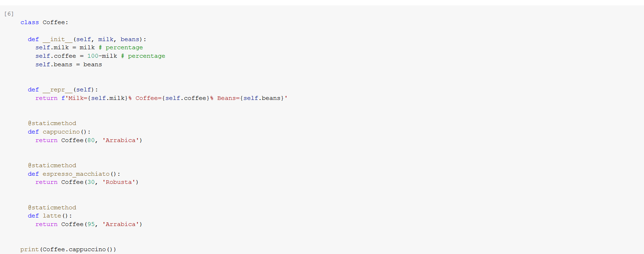Click the cell execution count [6]
The image size is (644, 254).
click(x=9, y=14)
